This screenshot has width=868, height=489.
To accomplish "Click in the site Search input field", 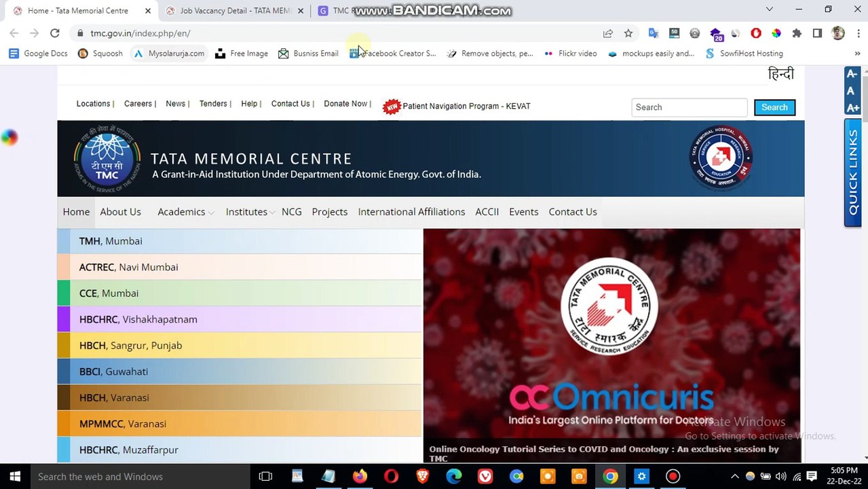I will pos(690,107).
